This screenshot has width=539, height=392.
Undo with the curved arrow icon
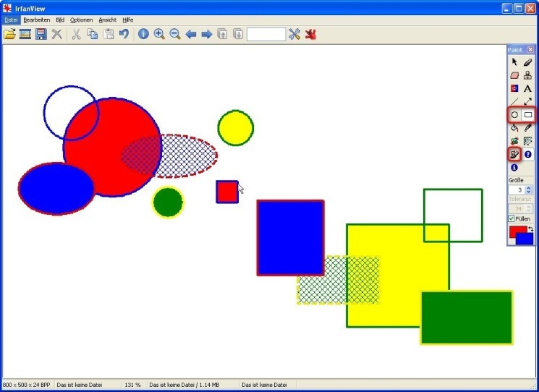pos(124,34)
